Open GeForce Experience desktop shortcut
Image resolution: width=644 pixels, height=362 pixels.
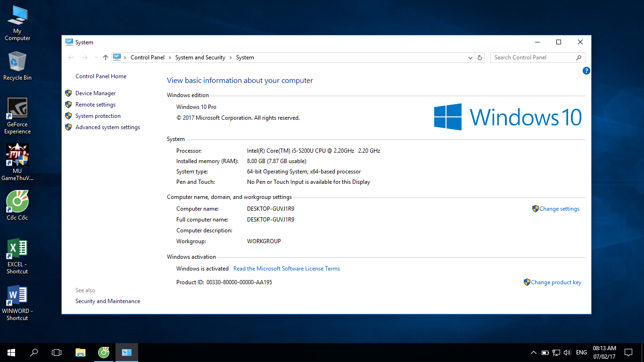pos(17,116)
